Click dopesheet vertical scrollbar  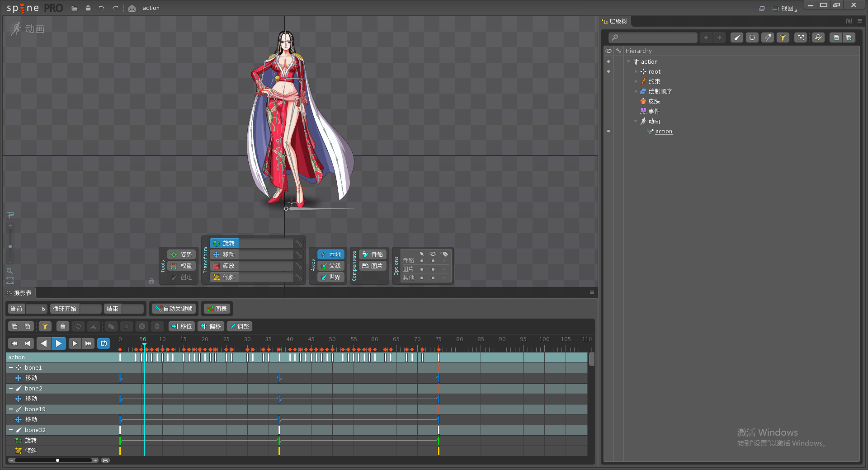(x=591, y=360)
